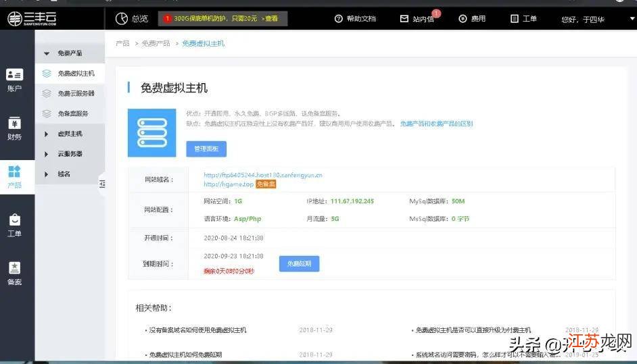Click the 5G 月流量 value
The width and height of the screenshot is (637, 364).
point(335,219)
